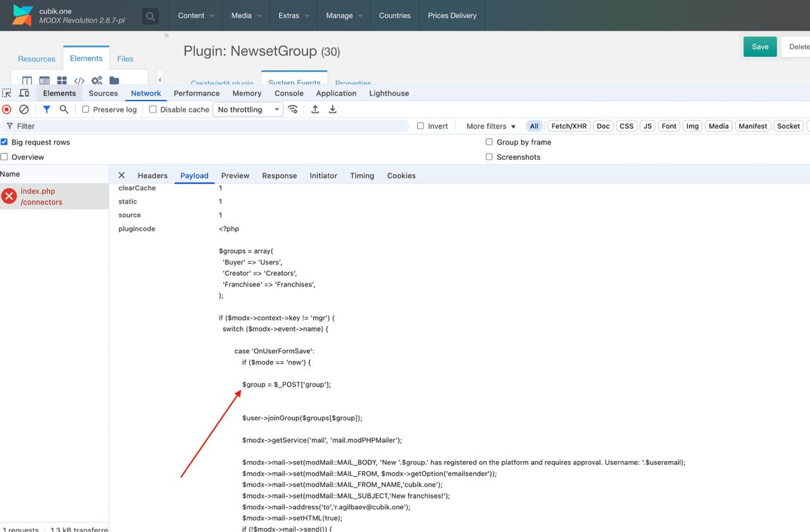Open network conditions wifi icon

click(x=293, y=109)
